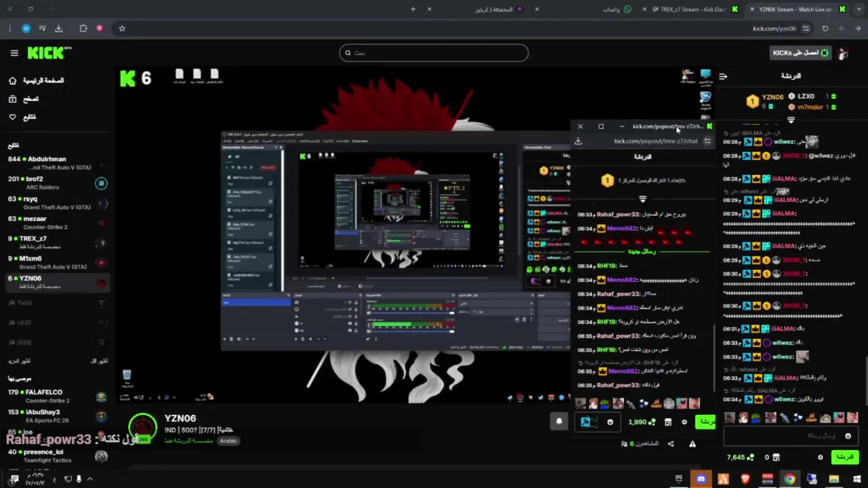
Task: Open Discord from the taskbar
Action: 701,479
